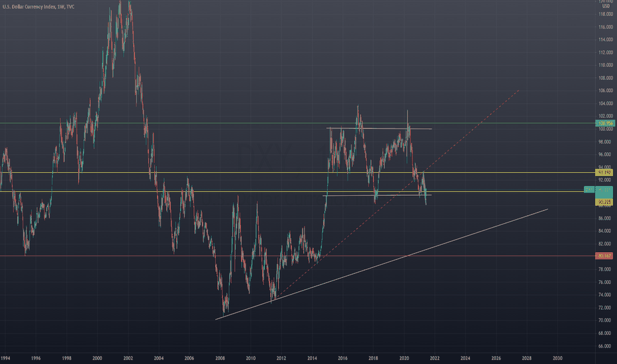
Task: Select the yellow 90.225 price tag
Action: (604, 202)
